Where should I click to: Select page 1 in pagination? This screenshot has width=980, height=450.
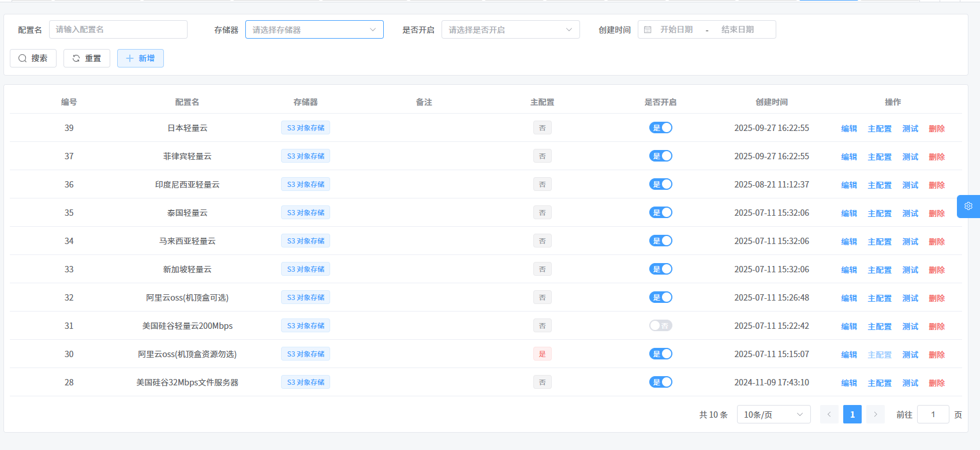click(x=852, y=414)
